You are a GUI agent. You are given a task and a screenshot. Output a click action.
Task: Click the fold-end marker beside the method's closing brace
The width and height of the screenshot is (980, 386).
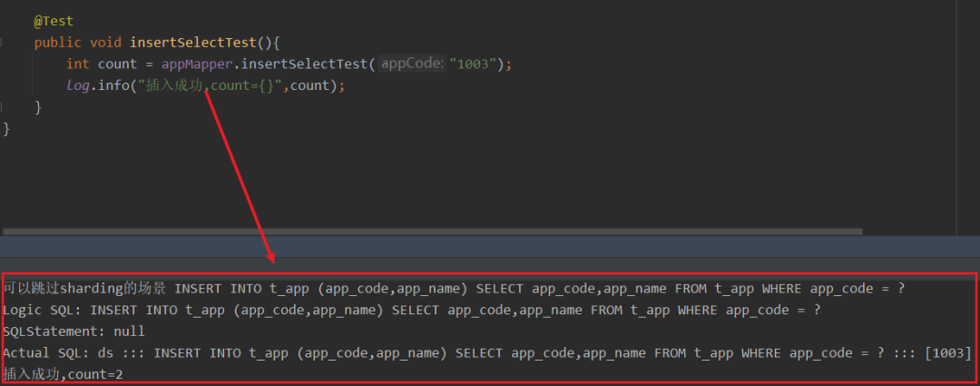click(4, 107)
